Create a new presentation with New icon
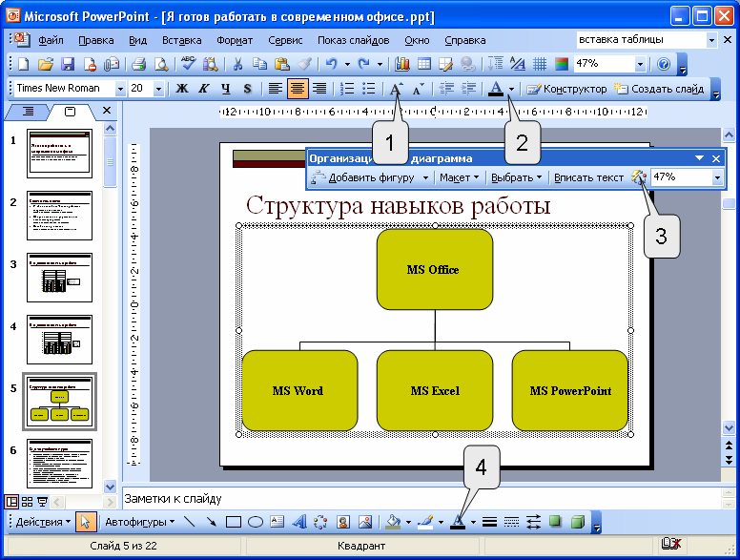 click(23, 64)
